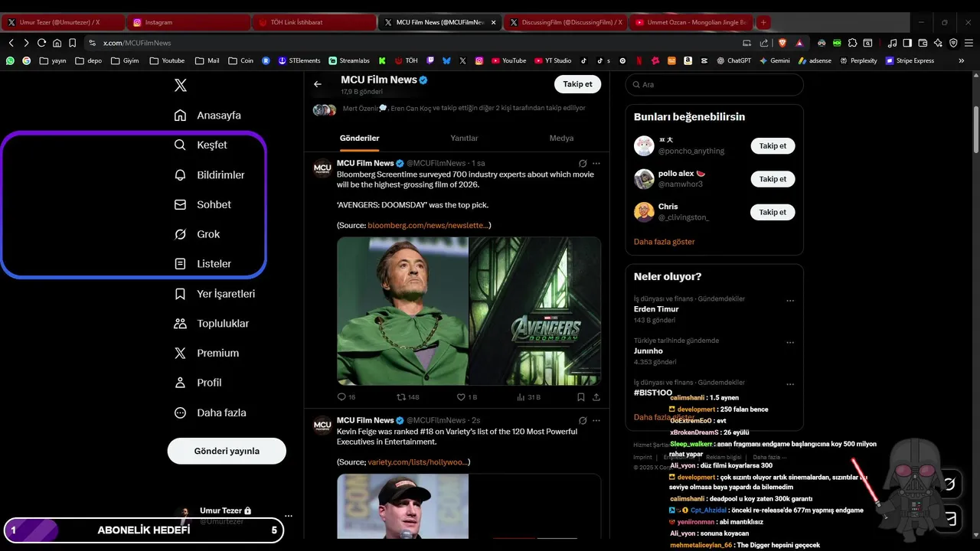
Task: Switch to Yanıtlar tab
Action: tap(464, 138)
